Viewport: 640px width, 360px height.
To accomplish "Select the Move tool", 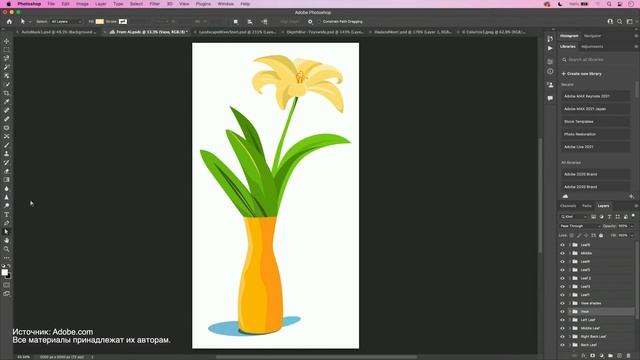I will click(7, 41).
